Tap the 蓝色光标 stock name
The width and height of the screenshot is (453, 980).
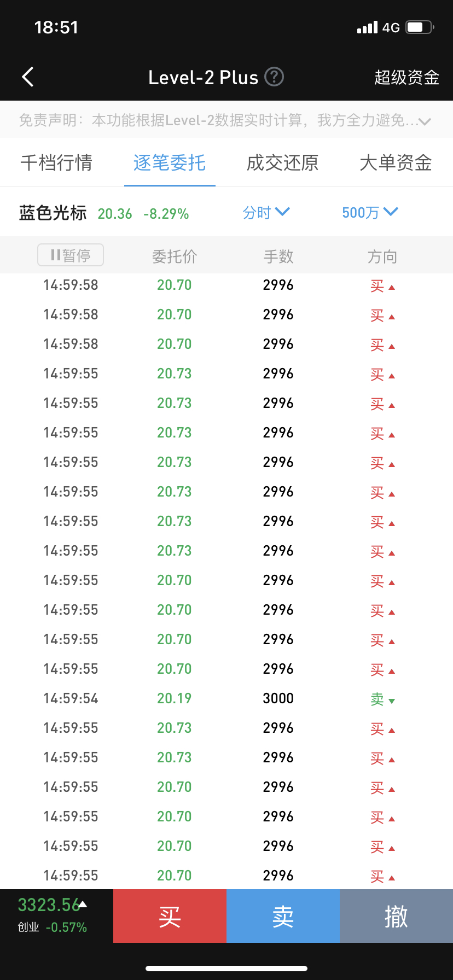pyautogui.click(x=53, y=213)
